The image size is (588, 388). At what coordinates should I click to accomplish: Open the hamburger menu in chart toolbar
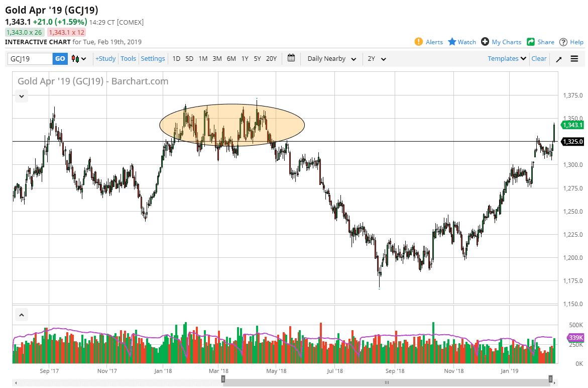click(x=574, y=59)
